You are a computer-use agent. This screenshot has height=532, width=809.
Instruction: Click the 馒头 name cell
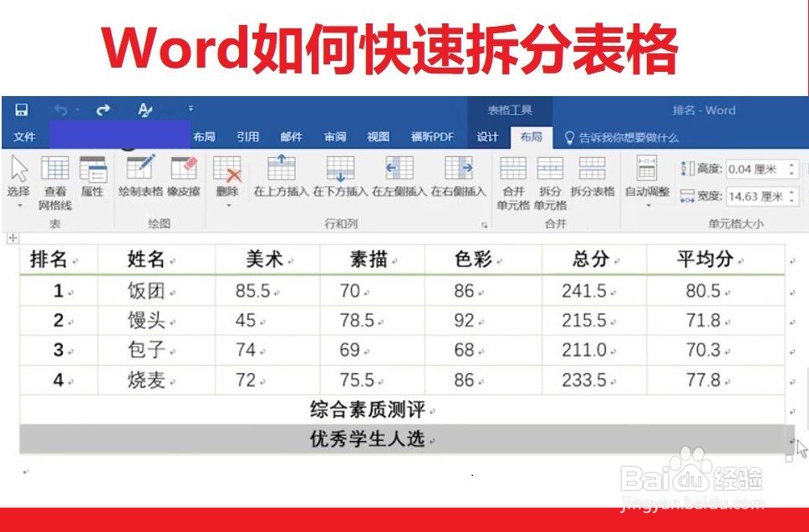click(x=156, y=321)
